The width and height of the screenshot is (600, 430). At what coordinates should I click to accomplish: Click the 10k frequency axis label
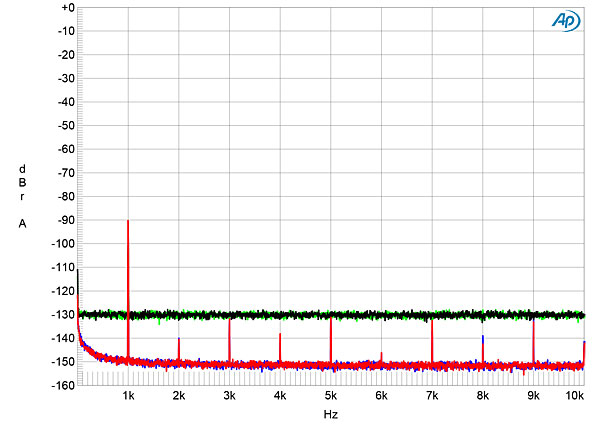pos(574,396)
